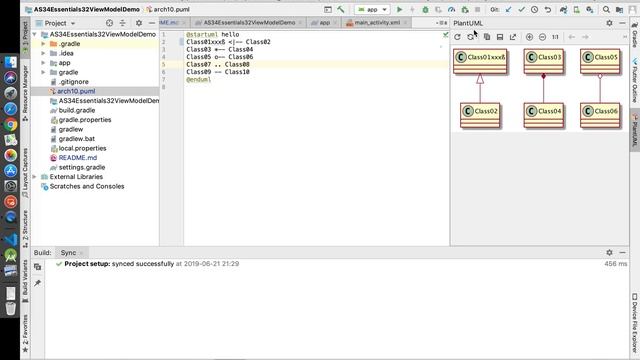Sync project with Gradle files icon
Viewport: 640px width, 360px height.
(564, 9)
